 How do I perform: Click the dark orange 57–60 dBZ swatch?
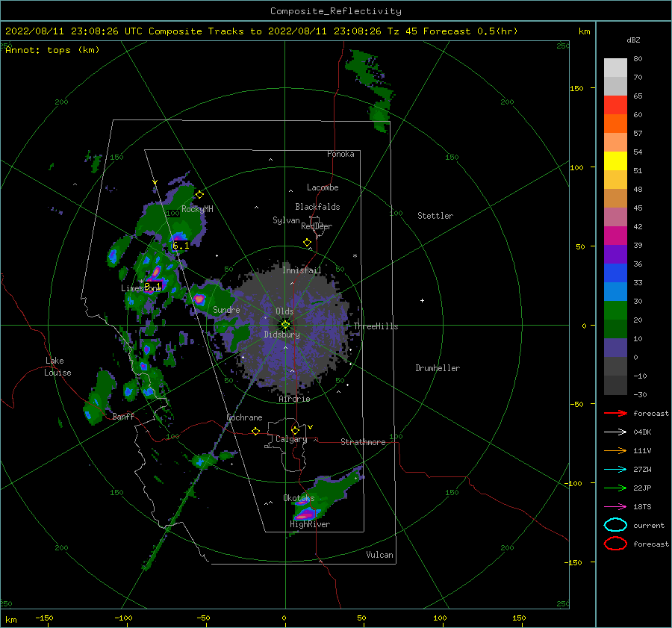[615, 124]
